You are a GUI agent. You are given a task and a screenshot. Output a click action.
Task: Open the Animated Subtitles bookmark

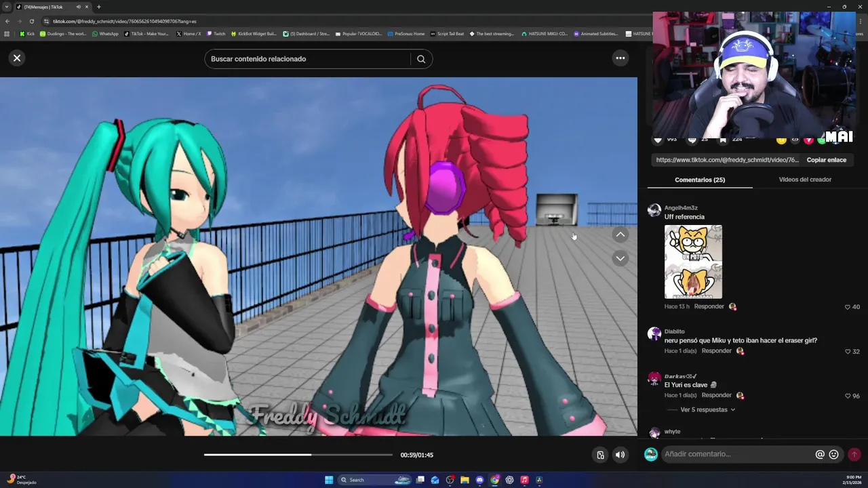(x=595, y=34)
